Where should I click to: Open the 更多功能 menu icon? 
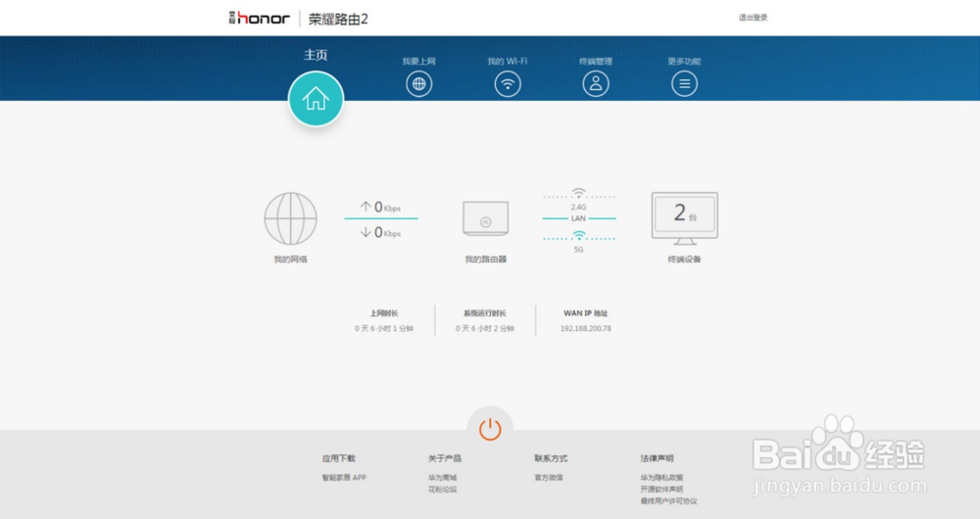point(684,83)
